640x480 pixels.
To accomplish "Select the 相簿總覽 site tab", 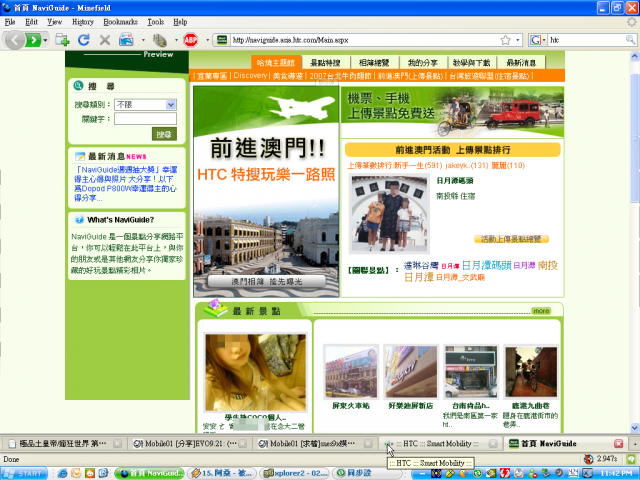I will coord(374,62).
